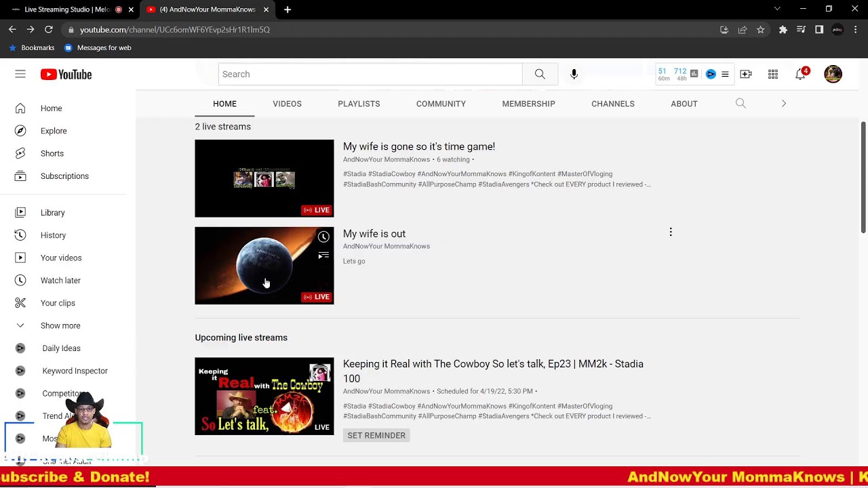Open Keeping it Real stream thumbnail

click(264, 396)
